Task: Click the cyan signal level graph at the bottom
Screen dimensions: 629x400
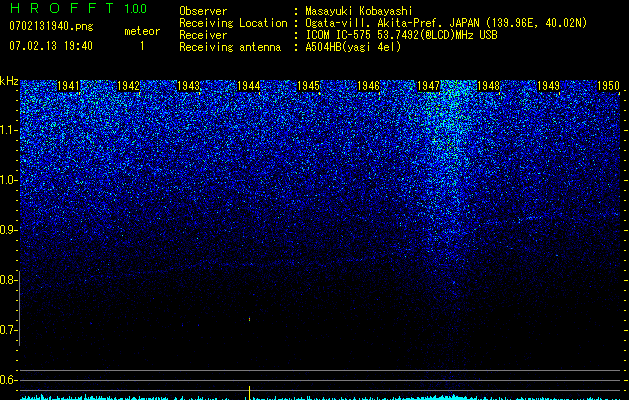Action: coord(320,398)
